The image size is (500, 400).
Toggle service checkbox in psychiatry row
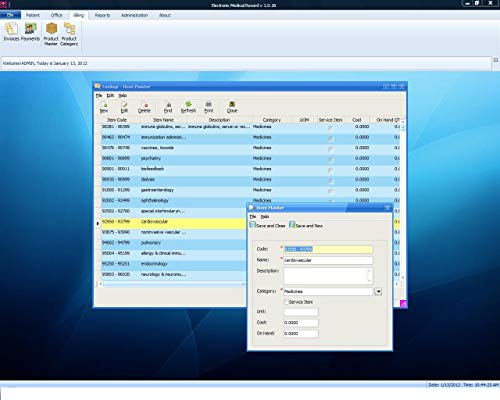(x=331, y=160)
